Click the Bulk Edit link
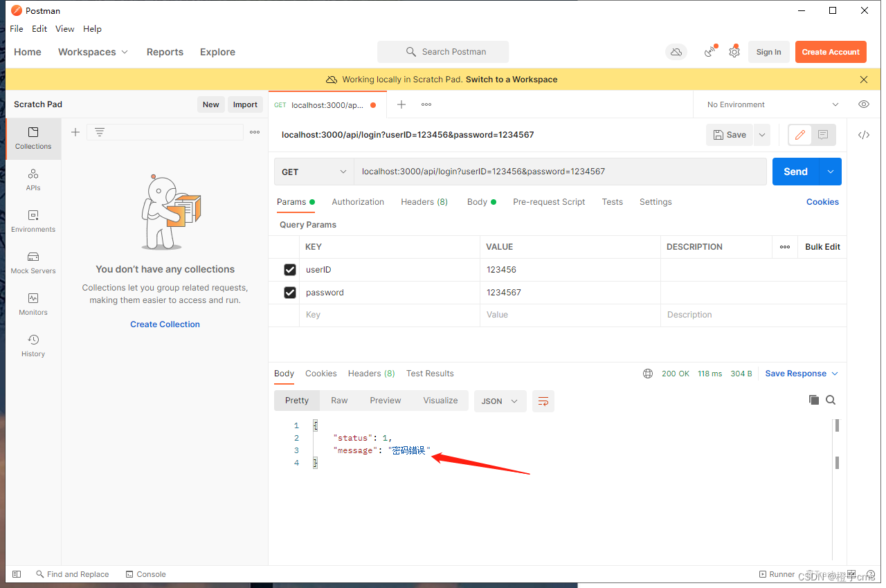 point(822,247)
